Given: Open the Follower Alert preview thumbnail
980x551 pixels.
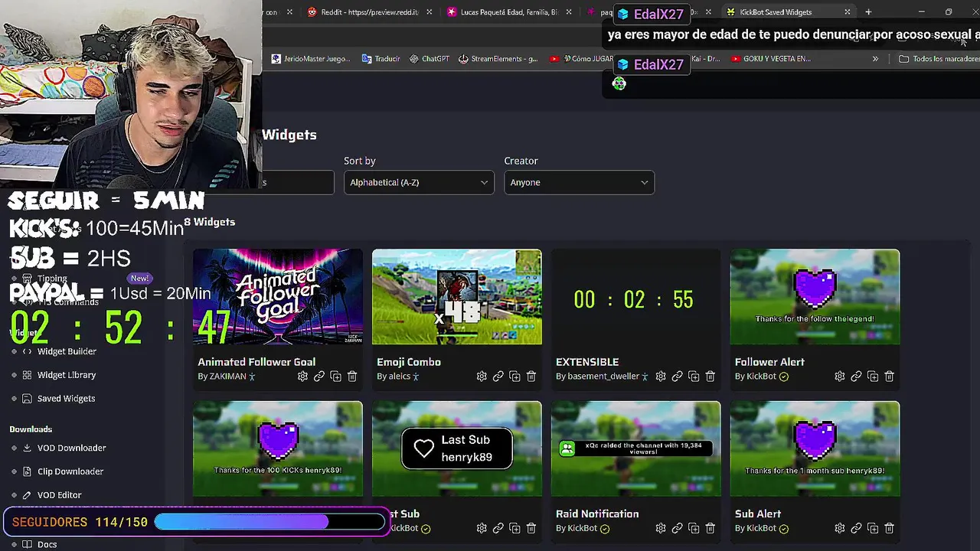Looking at the screenshot, I should (815, 297).
